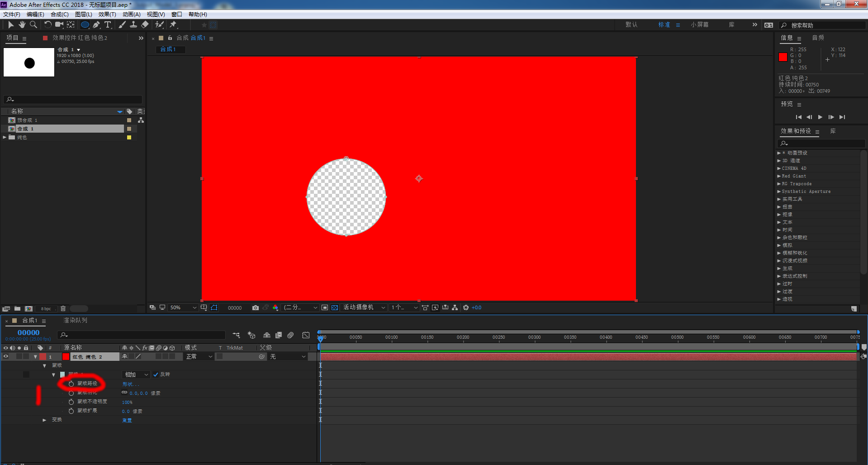Select the Pen tool
The width and height of the screenshot is (868, 465).
[96, 25]
